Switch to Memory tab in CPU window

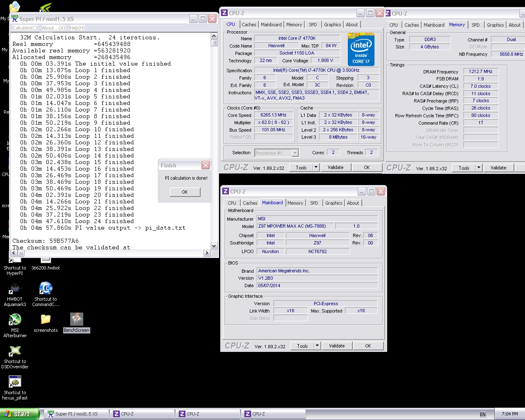click(294, 25)
